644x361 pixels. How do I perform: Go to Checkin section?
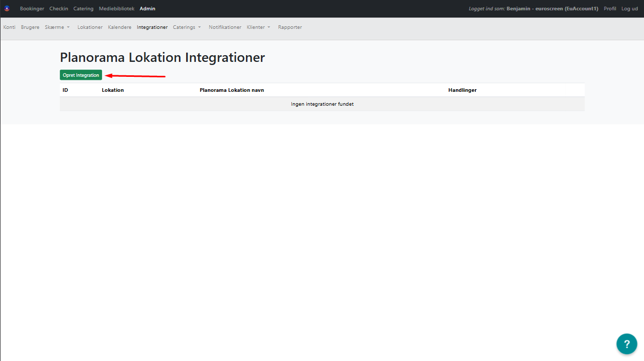(59, 9)
